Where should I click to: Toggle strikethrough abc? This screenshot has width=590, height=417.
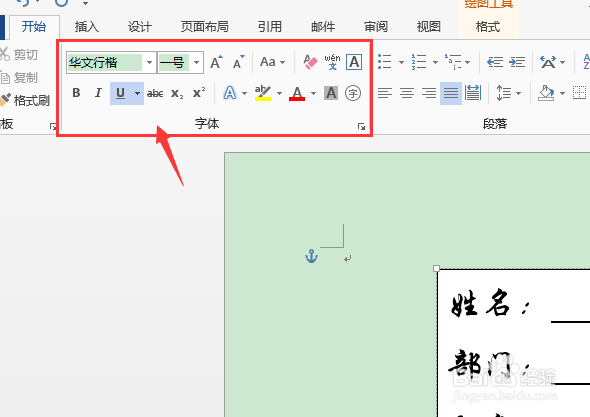tap(155, 93)
